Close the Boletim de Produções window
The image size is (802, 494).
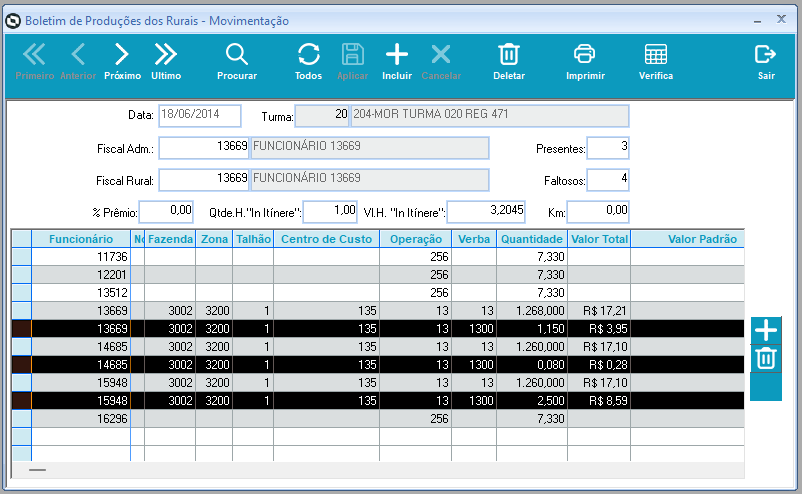pyautogui.click(x=781, y=19)
